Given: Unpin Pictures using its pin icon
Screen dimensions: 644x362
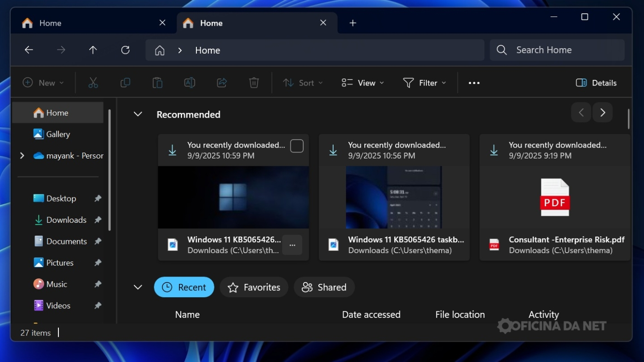Looking at the screenshot, I should (x=98, y=263).
